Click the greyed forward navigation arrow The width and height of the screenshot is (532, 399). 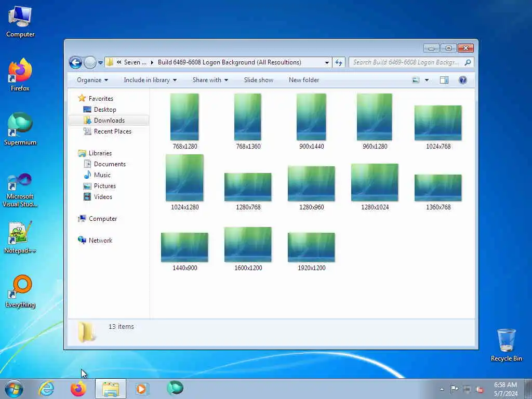point(90,62)
